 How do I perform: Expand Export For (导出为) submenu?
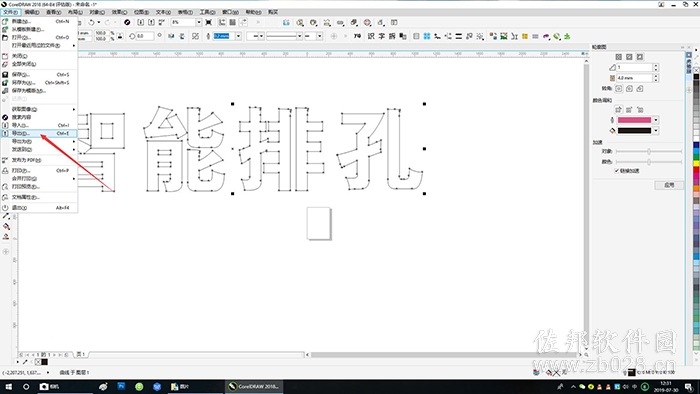pos(39,141)
